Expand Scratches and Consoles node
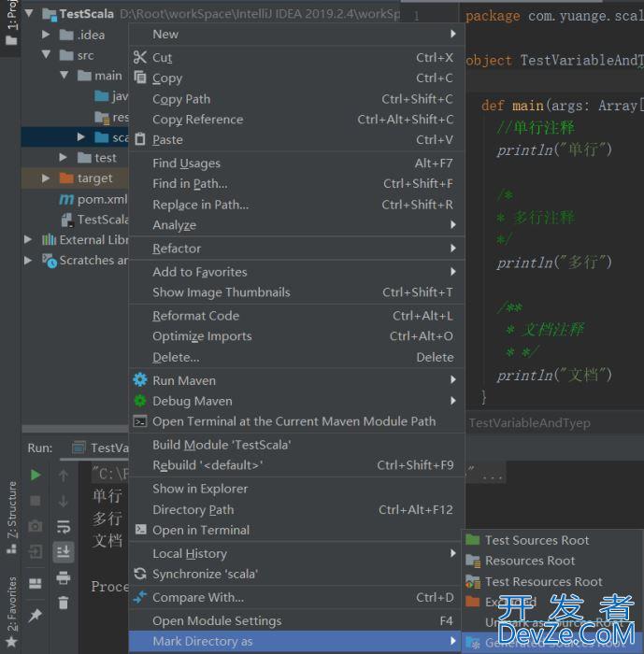The width and height of the screenshot is (644, 654). click(x=28, y=261)
